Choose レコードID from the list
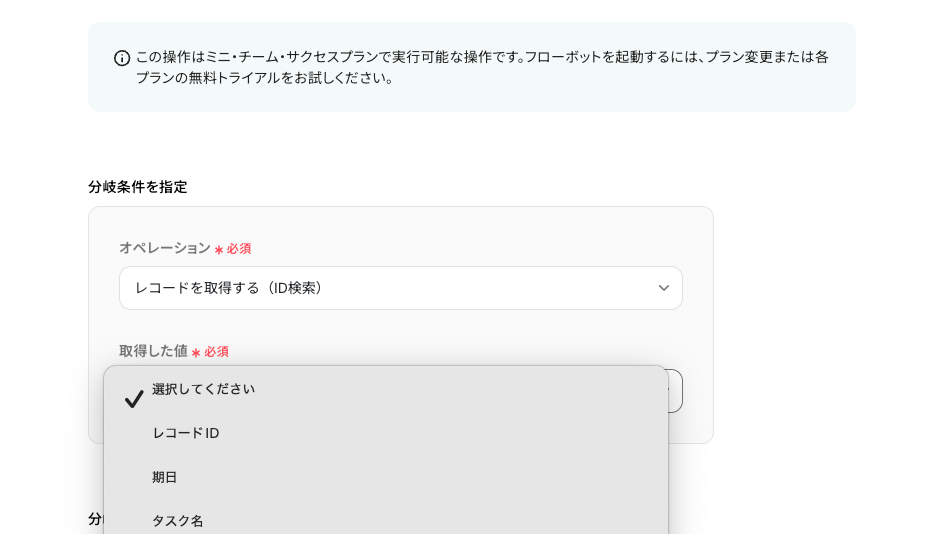Image resolution: width=938 pixels, height=534 pixels. (x=185, y=433)
